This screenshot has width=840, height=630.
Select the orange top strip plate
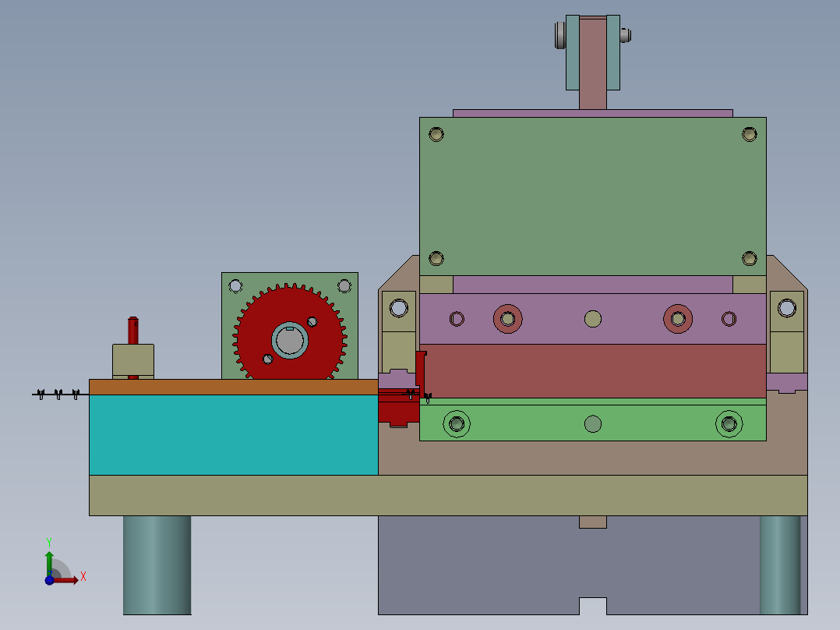[234, 387]
